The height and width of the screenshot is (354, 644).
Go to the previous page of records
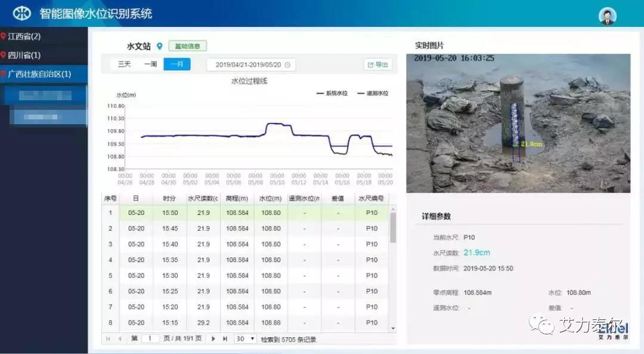[120, 339]
